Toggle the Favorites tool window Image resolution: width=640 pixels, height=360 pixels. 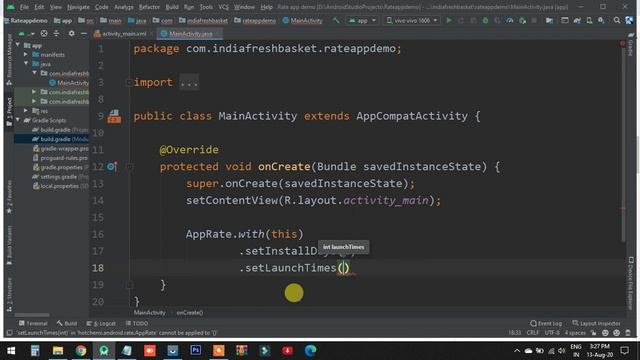9,197
